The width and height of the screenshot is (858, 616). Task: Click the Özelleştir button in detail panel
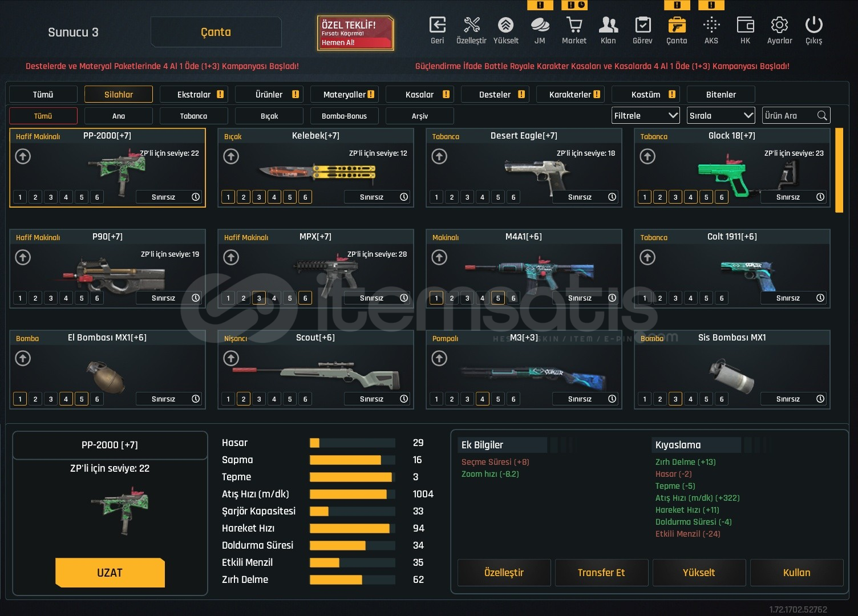point(504,573)
